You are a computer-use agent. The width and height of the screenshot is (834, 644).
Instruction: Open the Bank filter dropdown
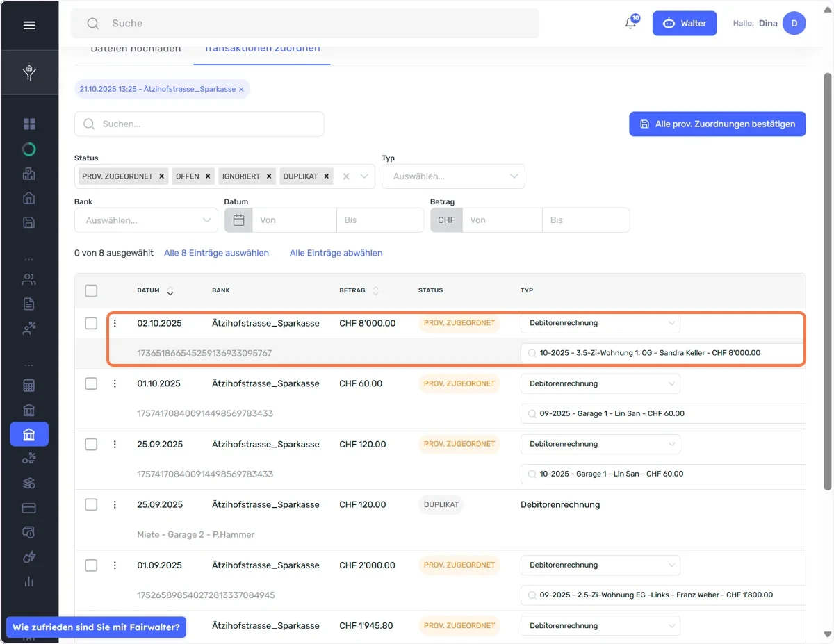click(147, 220)
